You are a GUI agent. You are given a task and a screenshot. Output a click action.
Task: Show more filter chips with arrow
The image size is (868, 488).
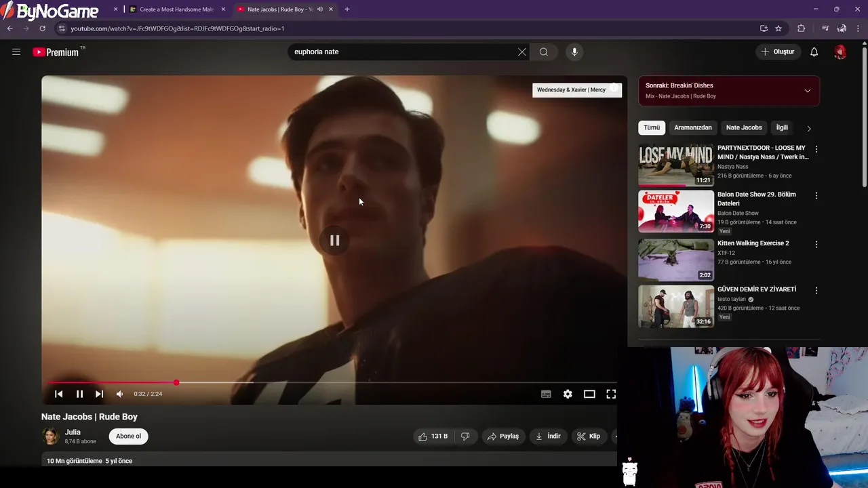808,128
